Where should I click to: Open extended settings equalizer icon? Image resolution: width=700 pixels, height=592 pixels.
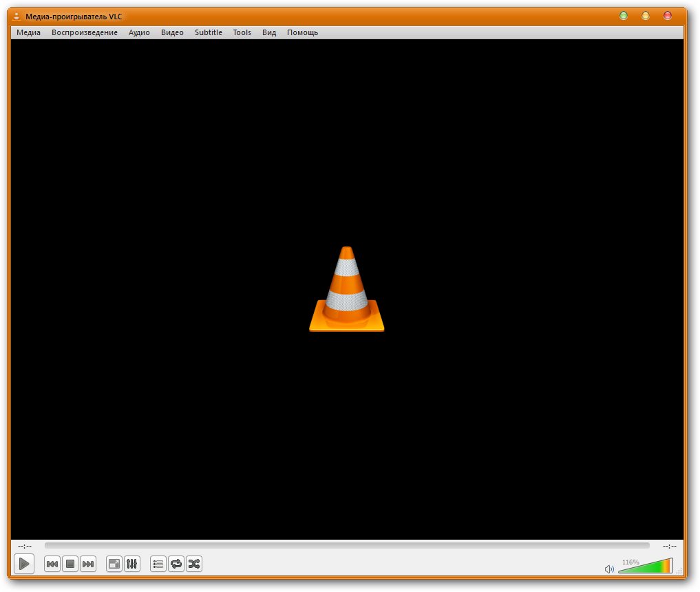131,564
